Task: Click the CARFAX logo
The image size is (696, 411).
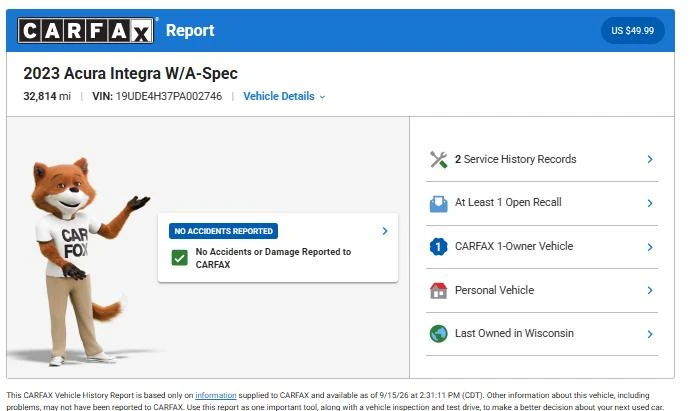Action: pos(86,31)
